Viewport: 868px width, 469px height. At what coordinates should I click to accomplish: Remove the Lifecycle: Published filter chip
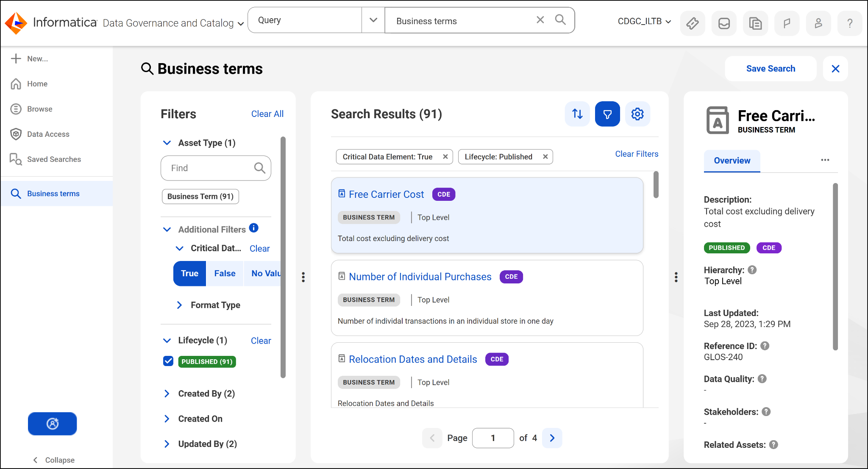point(545,157)
